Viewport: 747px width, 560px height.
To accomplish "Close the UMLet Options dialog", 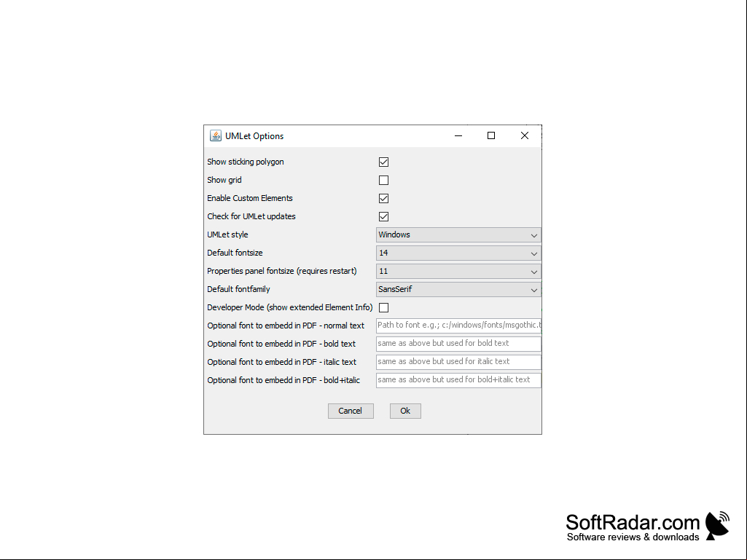I will click(x=525, y=135).
